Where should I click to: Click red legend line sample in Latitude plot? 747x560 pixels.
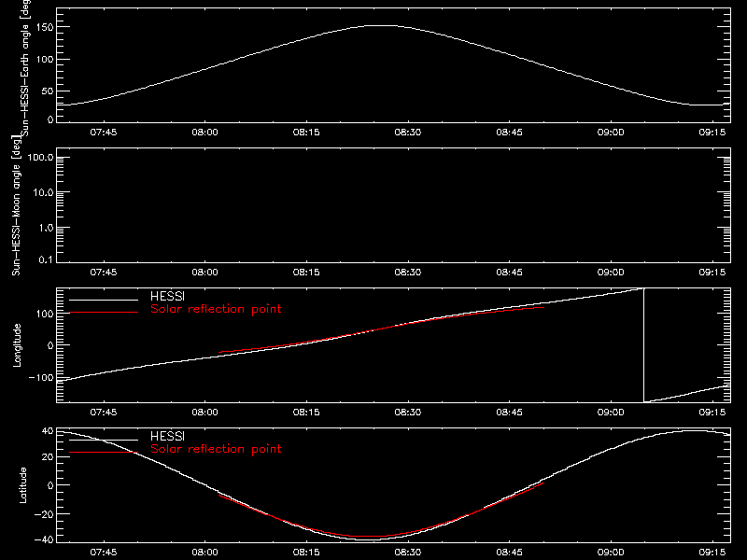(104, 453)
